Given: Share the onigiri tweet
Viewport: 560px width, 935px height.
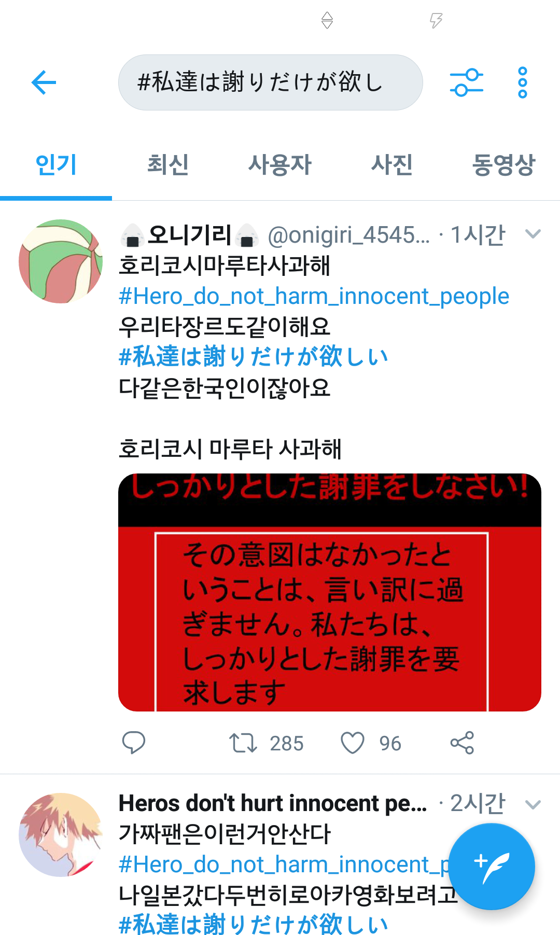Looking at the screenshot, I should (462, 743).
